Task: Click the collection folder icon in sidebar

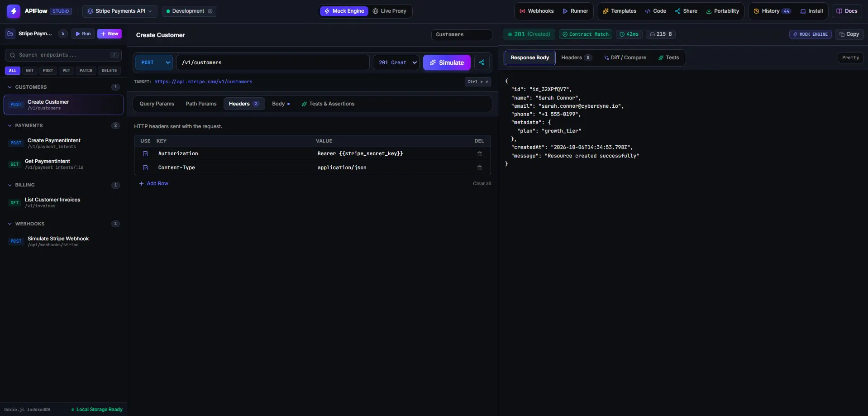Action: pos(10,34)
